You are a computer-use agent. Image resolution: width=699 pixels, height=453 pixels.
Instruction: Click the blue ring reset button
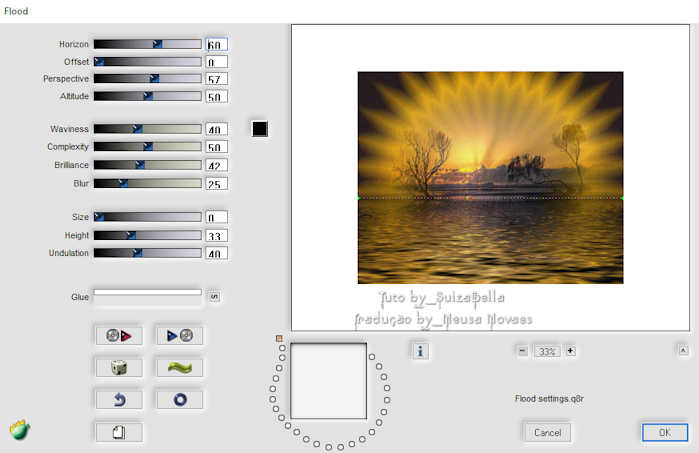pos(180,400)
